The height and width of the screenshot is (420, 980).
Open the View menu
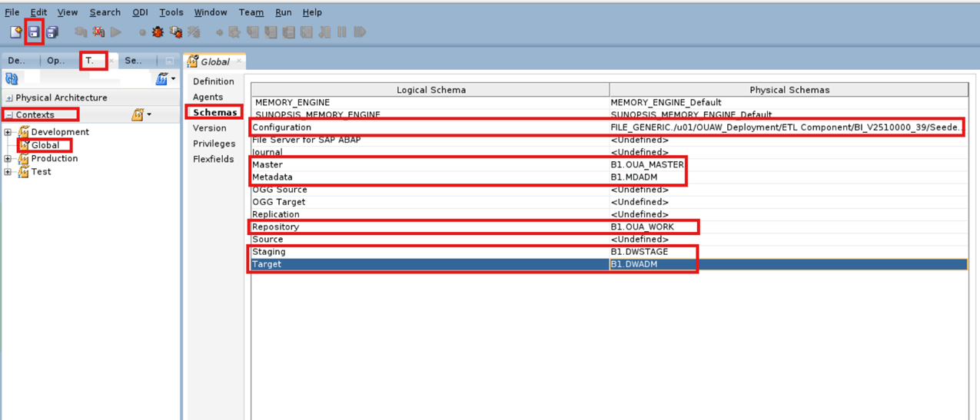pos(68,12)
